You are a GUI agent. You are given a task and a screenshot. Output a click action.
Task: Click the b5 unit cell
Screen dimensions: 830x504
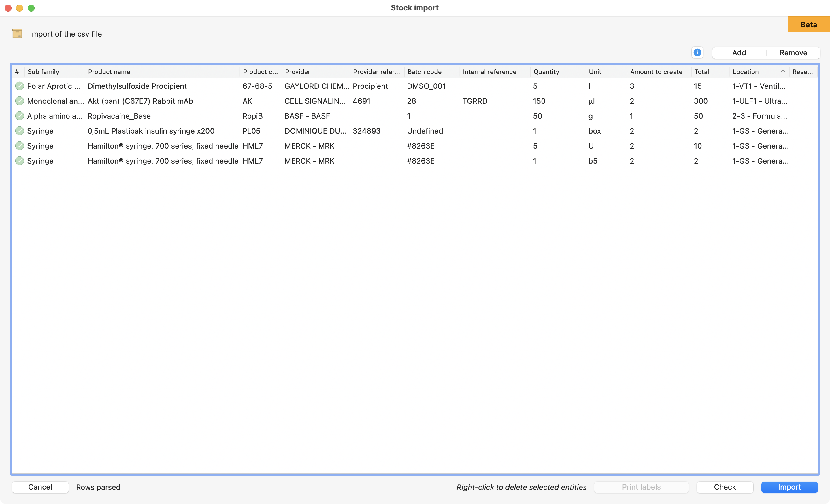[593, 161]
